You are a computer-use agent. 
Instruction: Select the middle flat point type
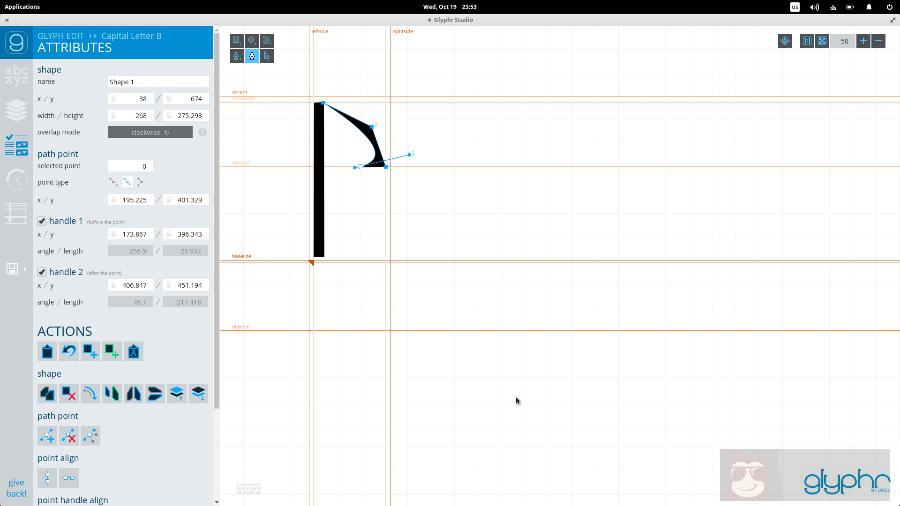[127, 182]
